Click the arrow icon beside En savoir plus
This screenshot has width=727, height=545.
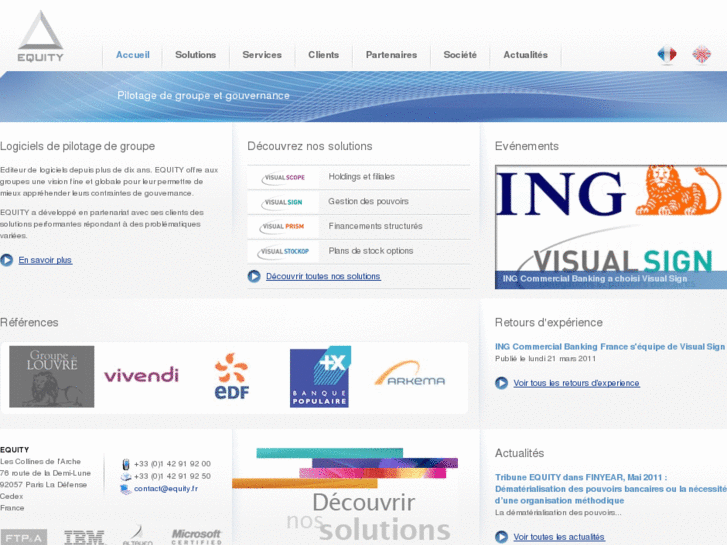[x=6, y=260]
